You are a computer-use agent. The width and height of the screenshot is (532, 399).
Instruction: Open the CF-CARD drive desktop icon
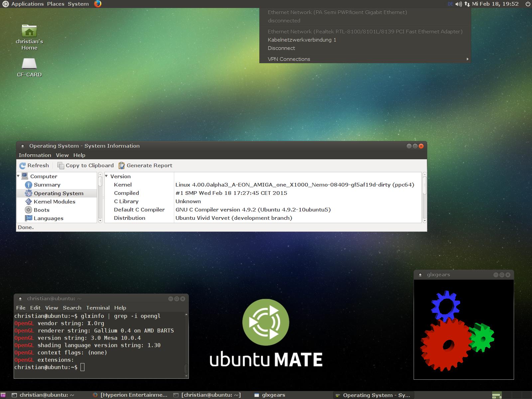click(x=29, y=64)
